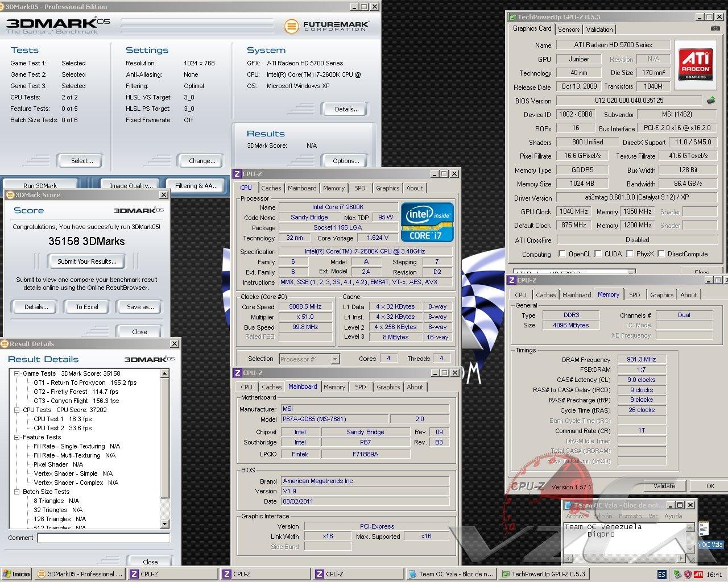The width and height of the screenshot is (728, 582).
Task: Click the Select tests button in 3DMark05
Action: pos(82,161)
